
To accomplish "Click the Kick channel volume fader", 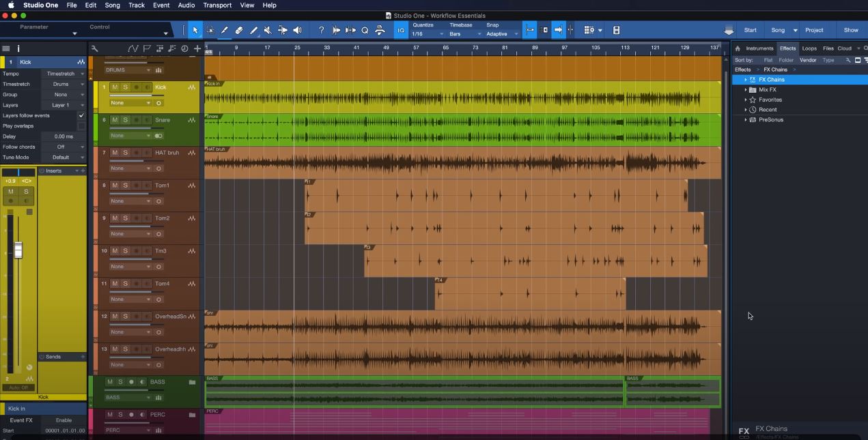I will (18, 250).
